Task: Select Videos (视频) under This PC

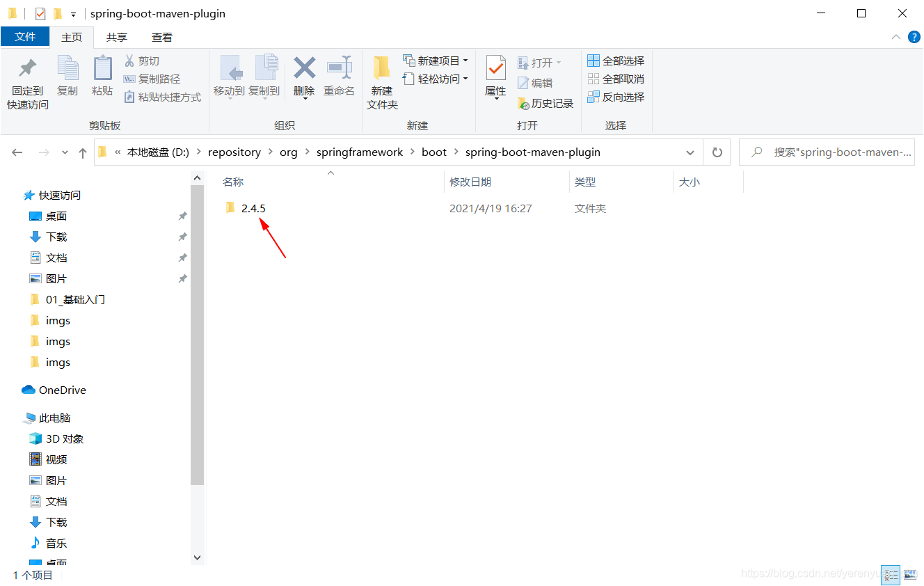Action: click(x=48, y=460)
